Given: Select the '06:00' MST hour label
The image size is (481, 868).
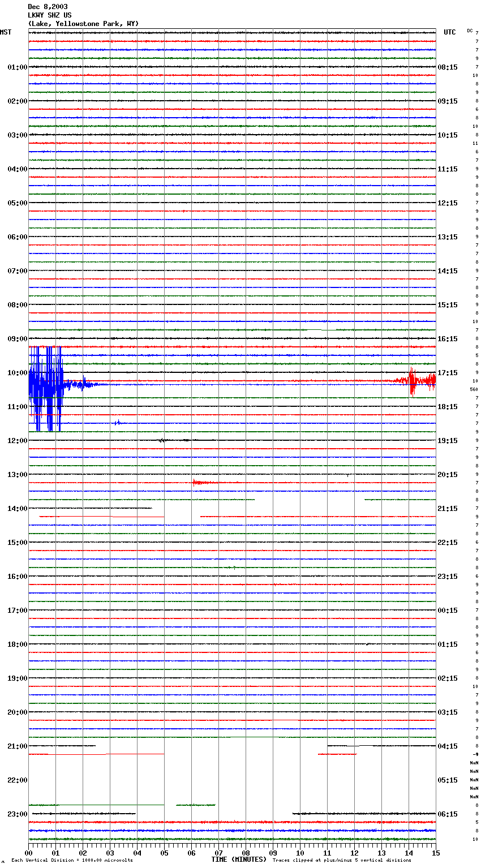Looking at the screenshot, I should [18, 237].
